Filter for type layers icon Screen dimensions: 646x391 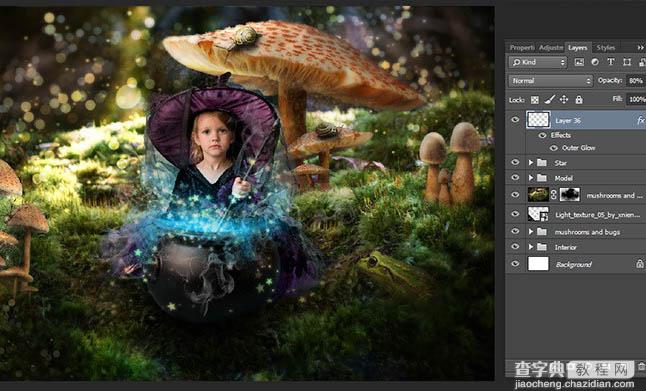pos(611,62)
